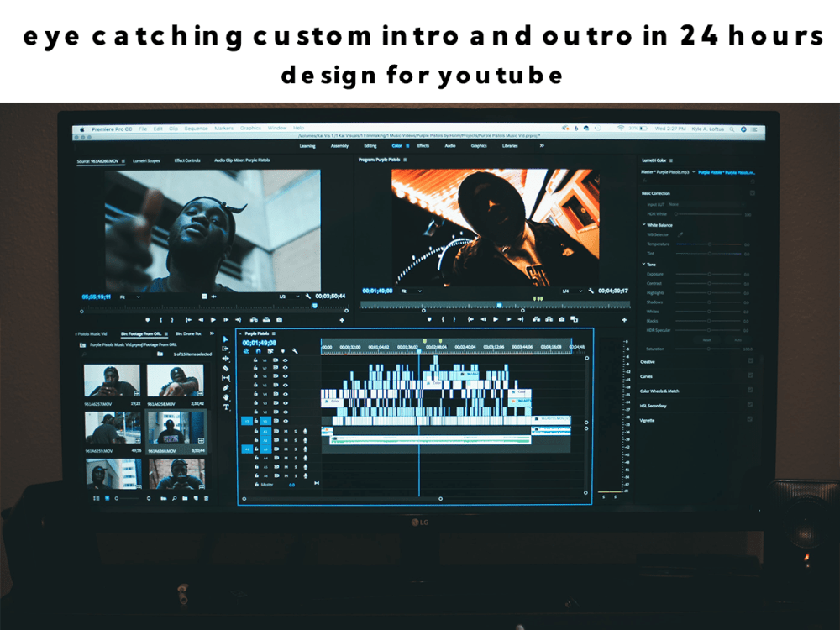Screen dimensions: 840x630
Task: Click the WB Selector eyedropper
Action: tap(680, 234)
